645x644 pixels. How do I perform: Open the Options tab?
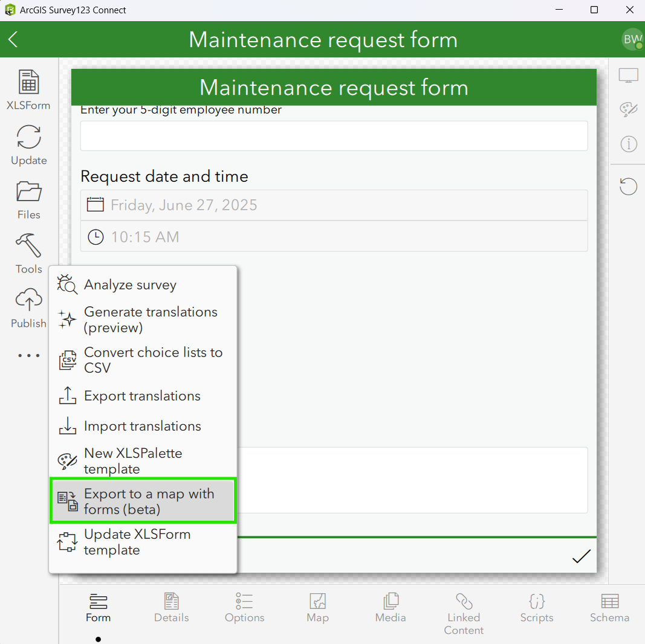244,608
